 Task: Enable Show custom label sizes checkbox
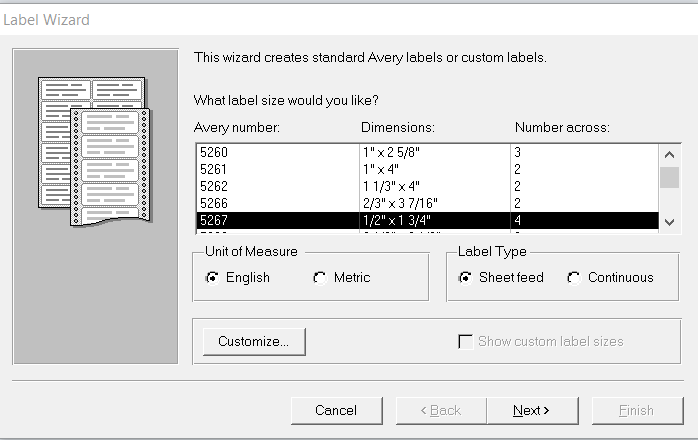tap(465, 341)
